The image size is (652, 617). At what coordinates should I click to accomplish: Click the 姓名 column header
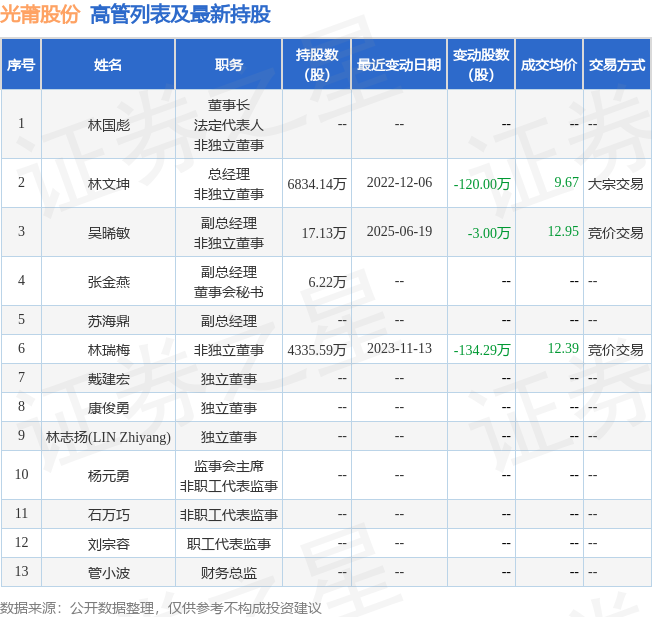(x=108, y=64)
